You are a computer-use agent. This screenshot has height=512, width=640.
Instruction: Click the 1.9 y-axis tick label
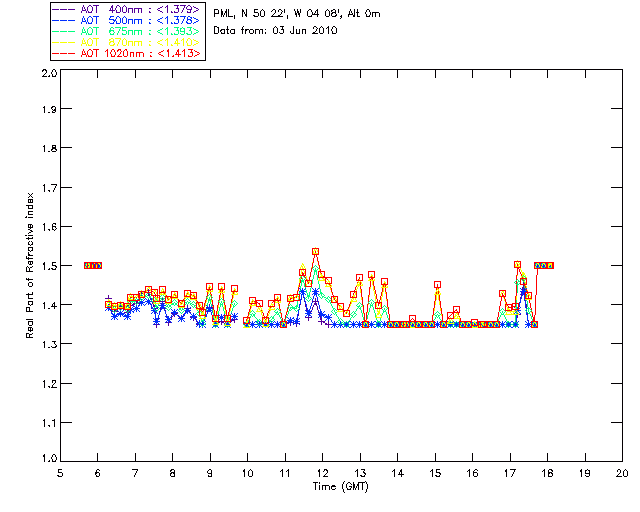(49, 109)
